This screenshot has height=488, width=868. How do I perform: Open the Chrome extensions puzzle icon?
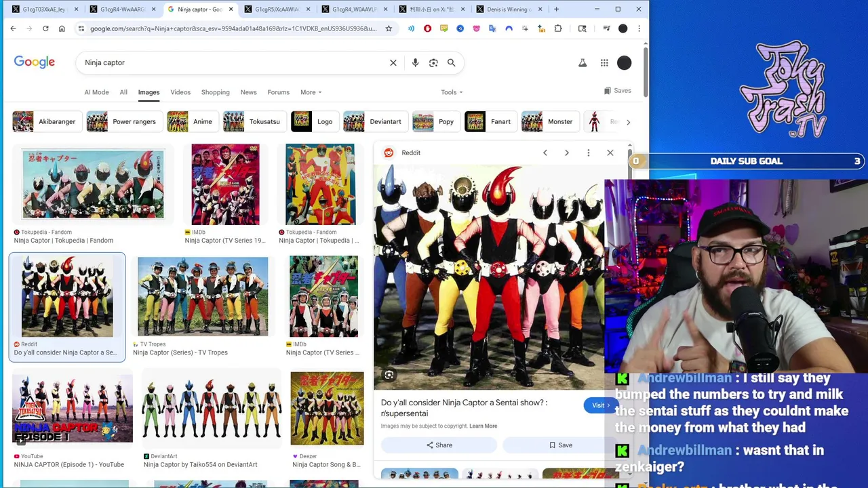tap(558, 28)
